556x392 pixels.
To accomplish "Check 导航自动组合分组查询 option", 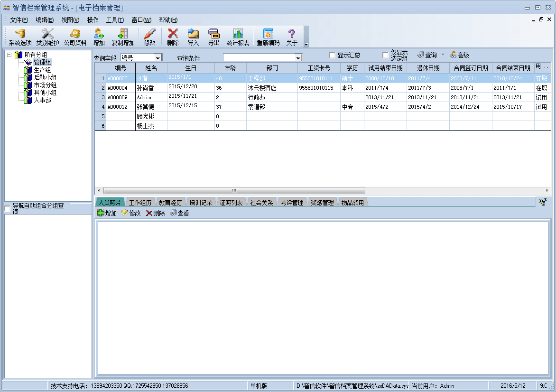I will tap(8, 209).
